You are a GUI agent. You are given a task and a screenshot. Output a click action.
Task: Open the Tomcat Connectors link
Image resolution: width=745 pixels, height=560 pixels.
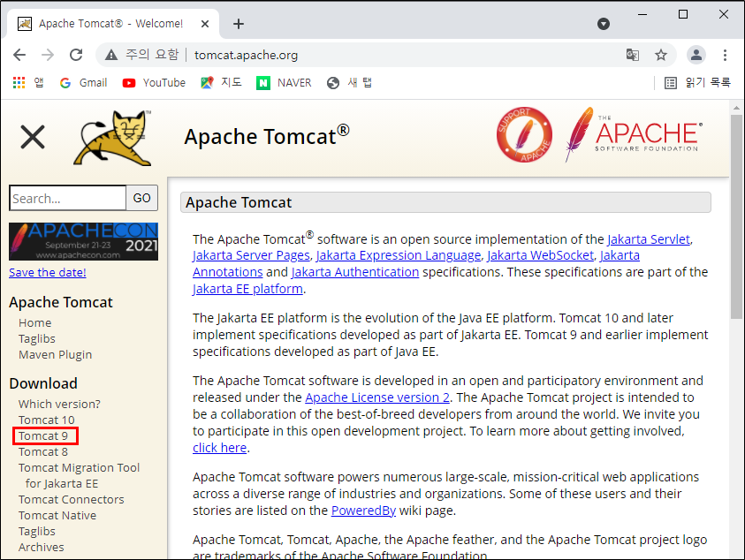[72, 500]
